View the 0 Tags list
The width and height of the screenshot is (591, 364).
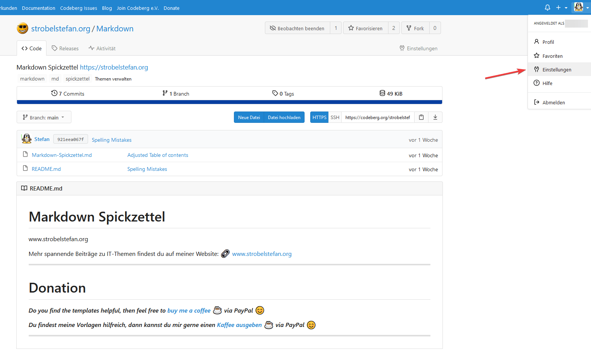click(x=283, y=94)
